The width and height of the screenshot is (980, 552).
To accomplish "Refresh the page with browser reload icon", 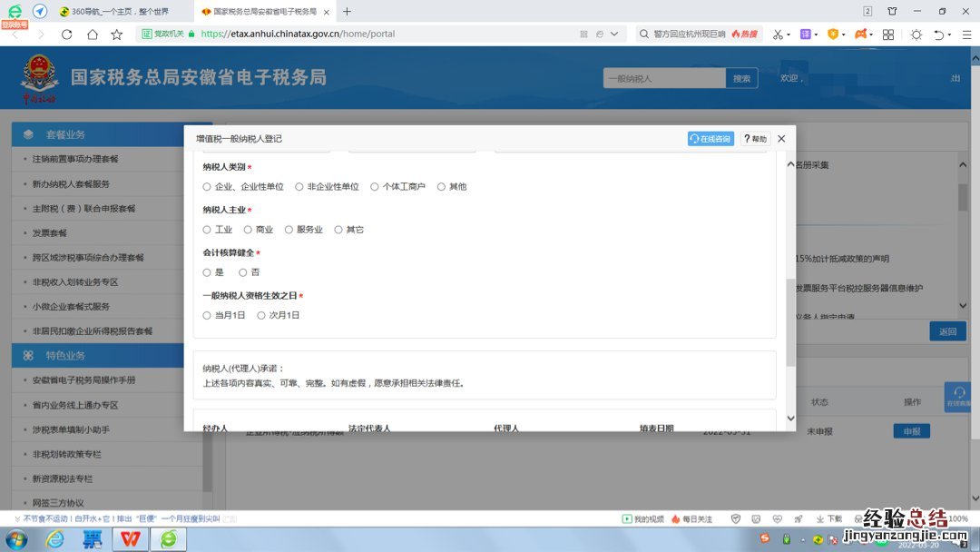I will 66,34.
